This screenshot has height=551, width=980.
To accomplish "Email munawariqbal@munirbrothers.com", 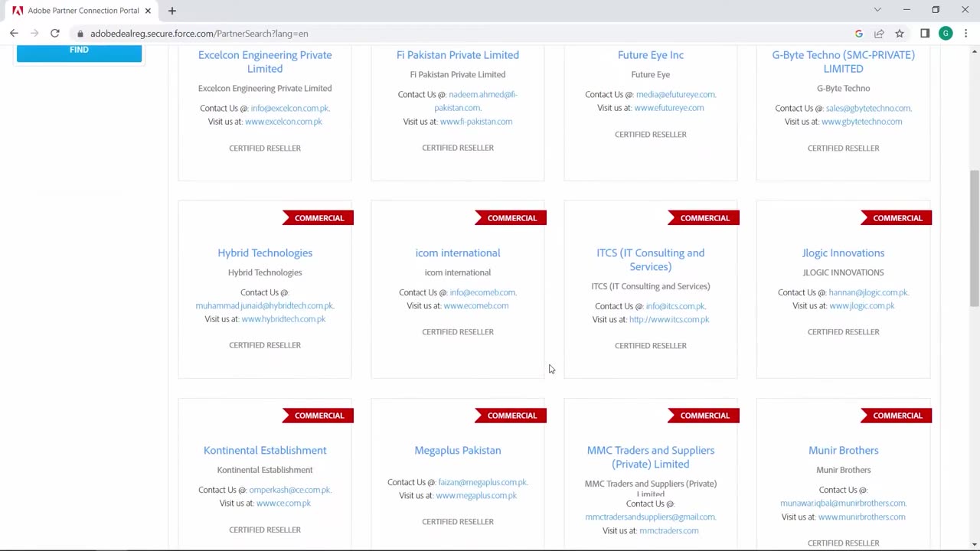I will [843, 504].
